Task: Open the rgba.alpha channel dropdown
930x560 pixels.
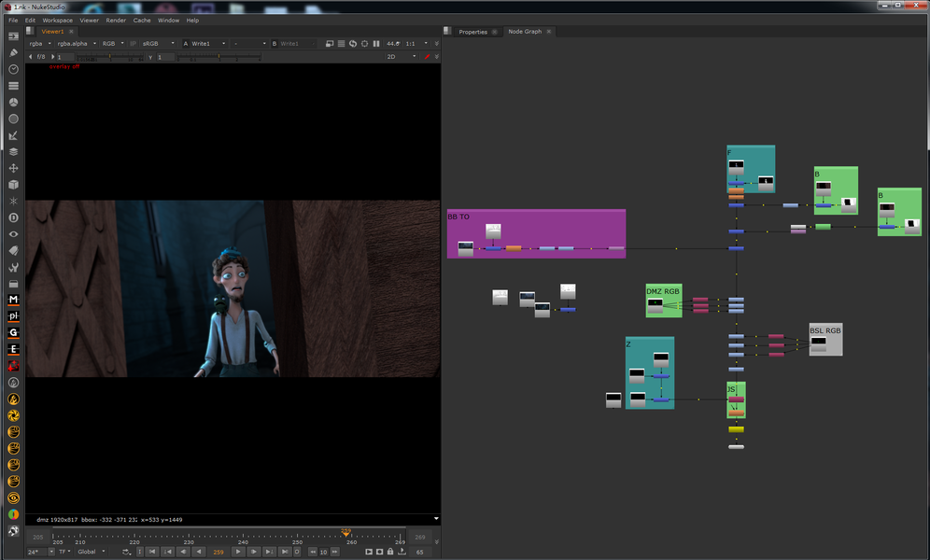Action: (x=77, y=44)
